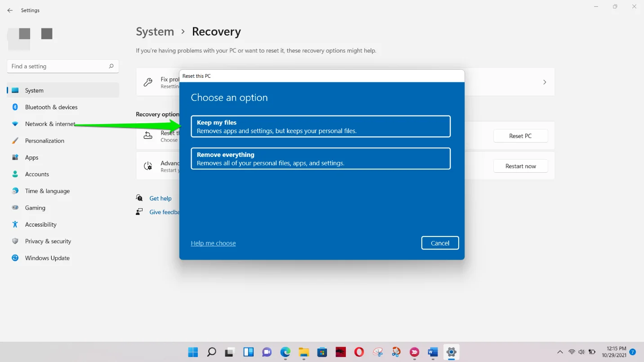Screen dimensions: 644x362
Task: Go back with the Settings back arrow
Action: coord(10,10)
